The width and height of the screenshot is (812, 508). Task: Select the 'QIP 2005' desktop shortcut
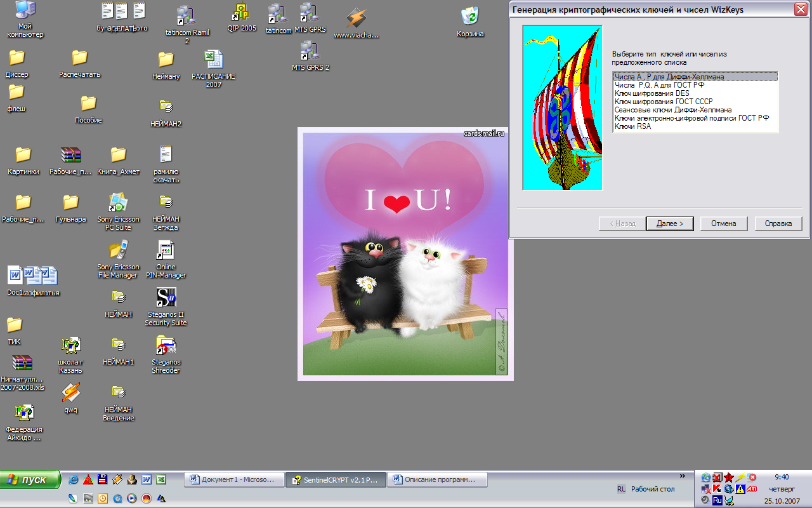point(241,17)
